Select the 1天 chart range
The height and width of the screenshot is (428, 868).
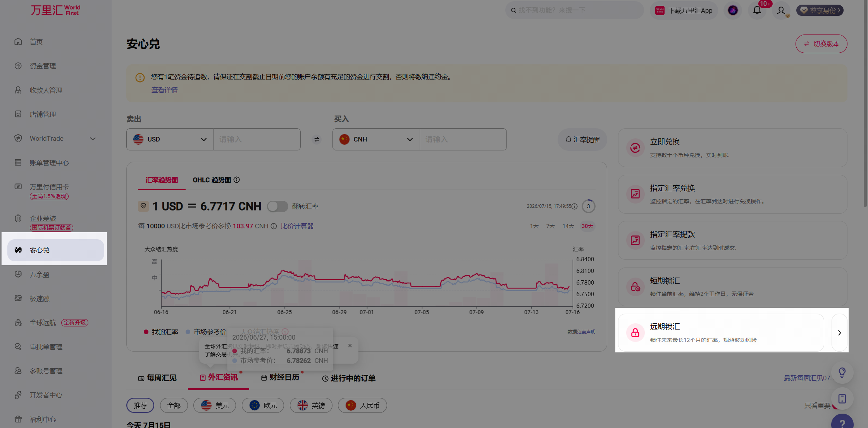pos(534,226)
